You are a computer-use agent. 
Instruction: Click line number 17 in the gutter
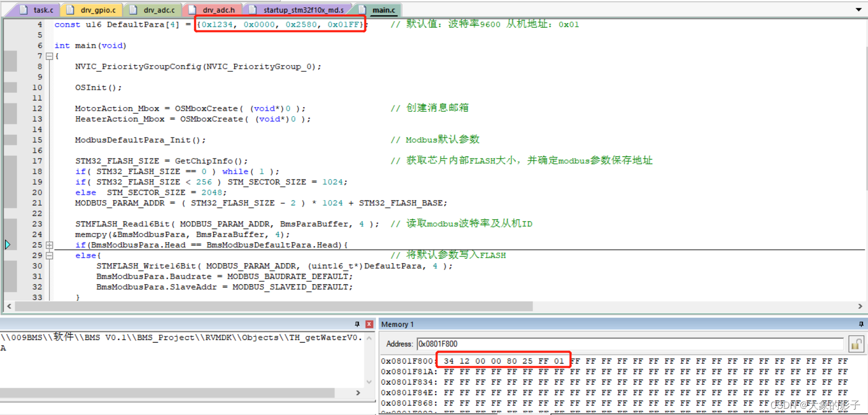click(x=37, y=161)
